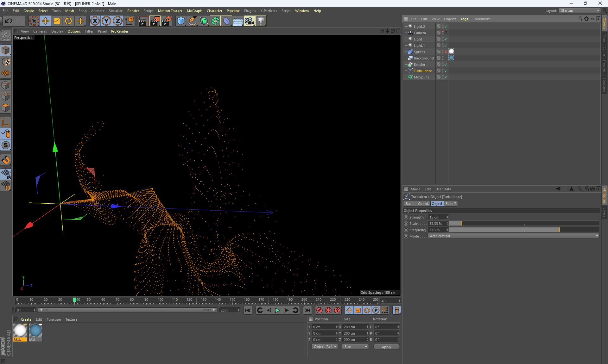608x364 pixels.
Task: Select the Move tool in toolbar
Action: tap(46, 21)
